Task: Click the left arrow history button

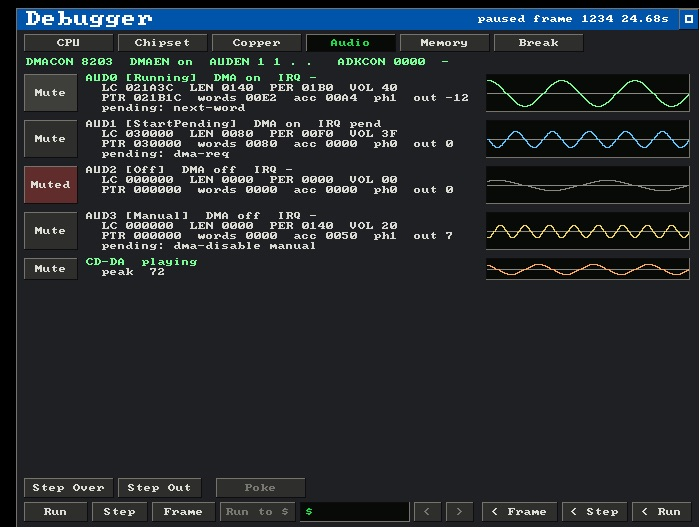Action: click(x=427, y=512)
